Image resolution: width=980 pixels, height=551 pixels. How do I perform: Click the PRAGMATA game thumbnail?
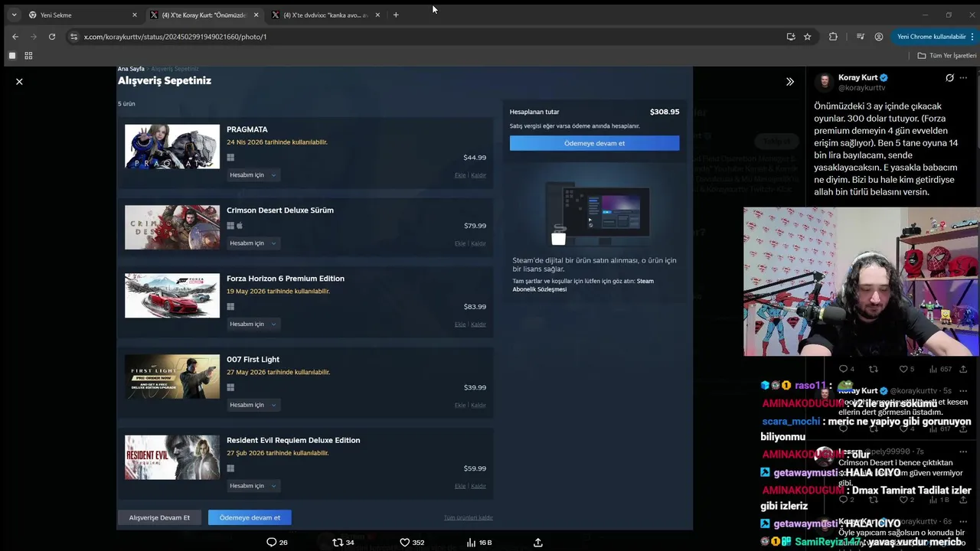click(172, 146)
